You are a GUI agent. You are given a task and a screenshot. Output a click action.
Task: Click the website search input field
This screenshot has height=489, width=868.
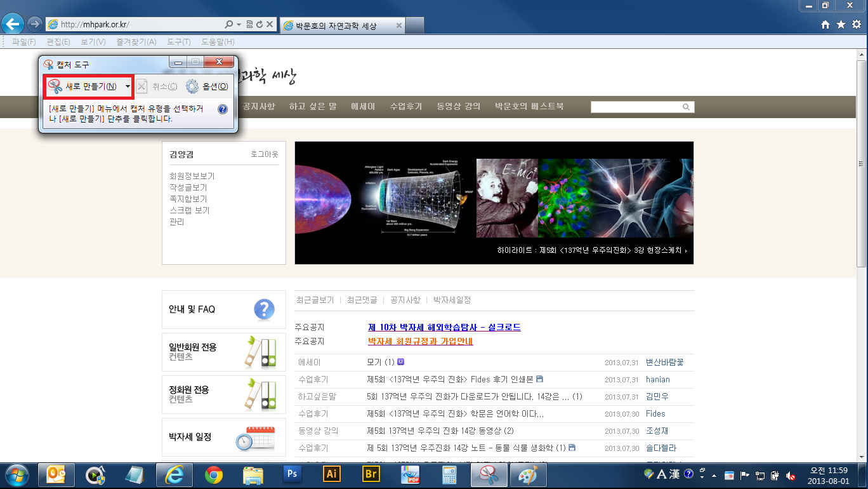[x=636, y=107]
